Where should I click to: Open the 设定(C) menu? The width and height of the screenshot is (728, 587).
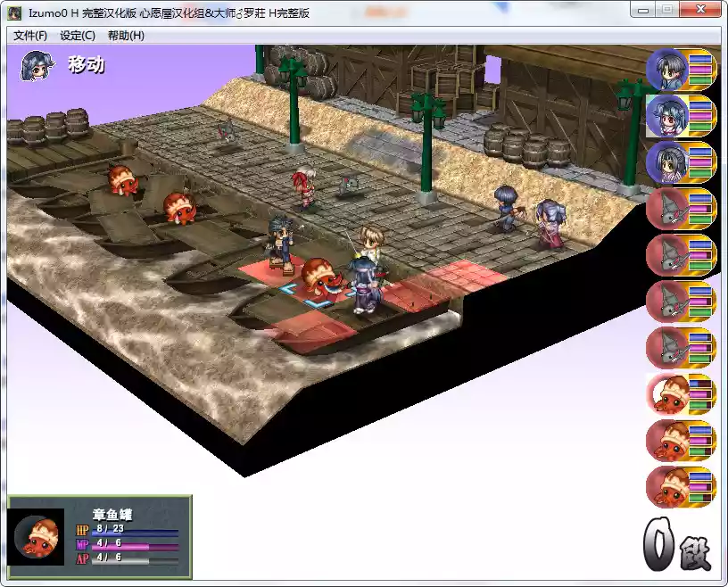click(78, 36)
